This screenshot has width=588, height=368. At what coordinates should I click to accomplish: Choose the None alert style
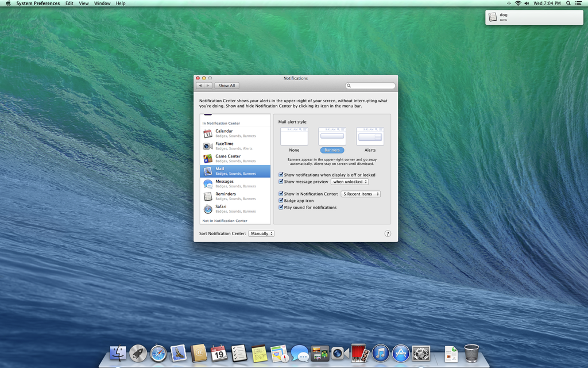point(294,136)
